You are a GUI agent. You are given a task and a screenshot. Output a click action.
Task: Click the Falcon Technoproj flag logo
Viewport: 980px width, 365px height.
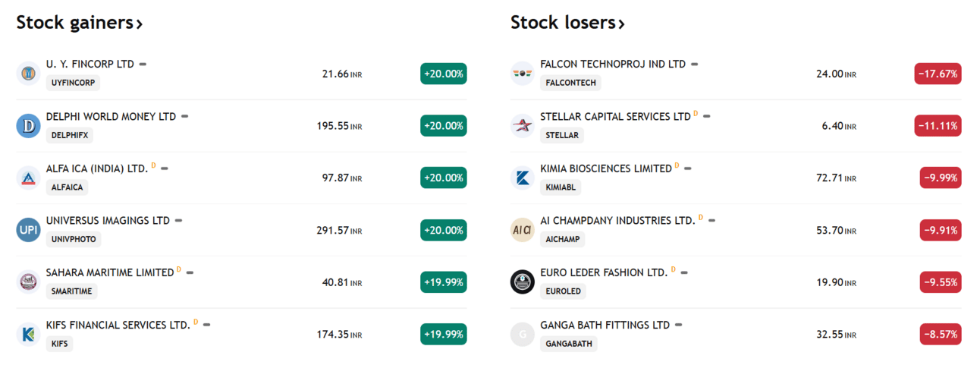tap(523, 74)
